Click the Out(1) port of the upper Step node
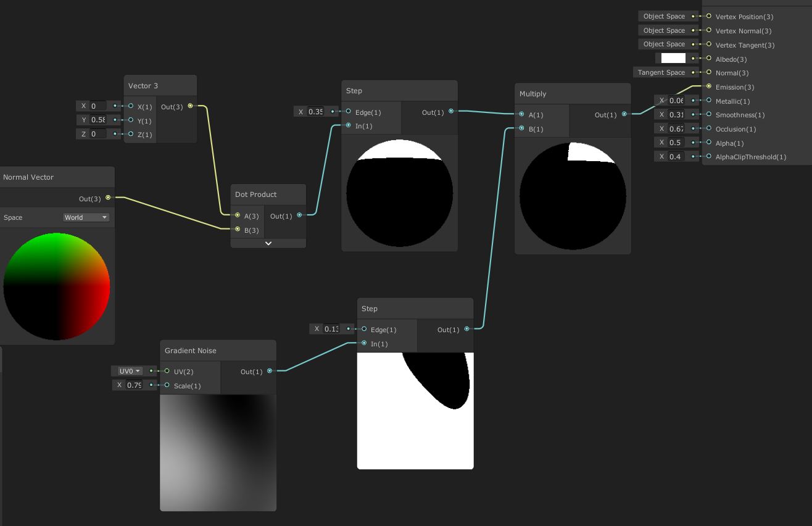Screen dimensions: 812x526 point(451,111)
